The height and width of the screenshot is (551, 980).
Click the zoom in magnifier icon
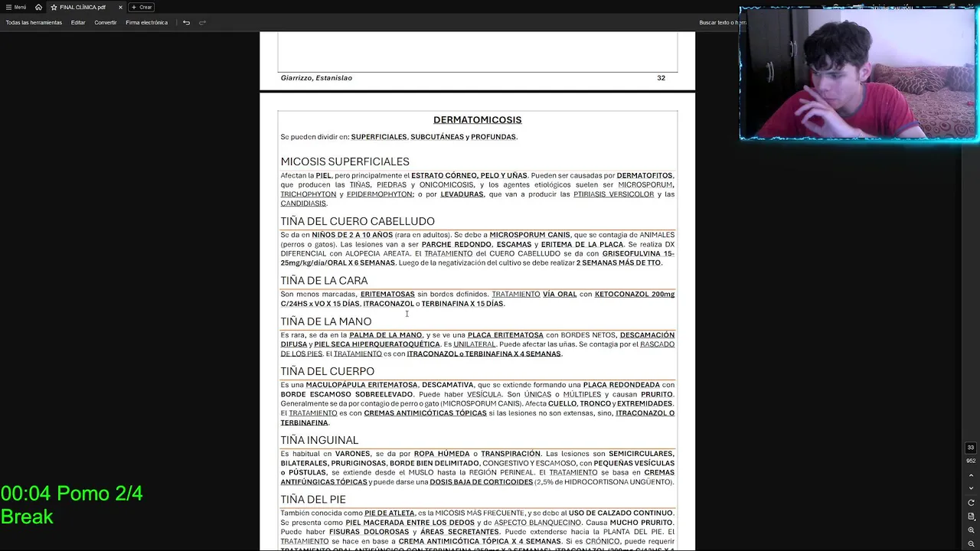[x=971, y=530]
